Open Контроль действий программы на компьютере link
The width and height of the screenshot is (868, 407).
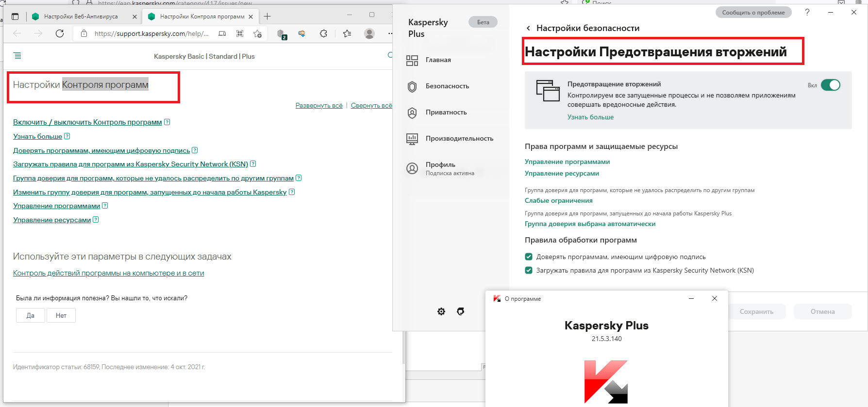point(108,273)
